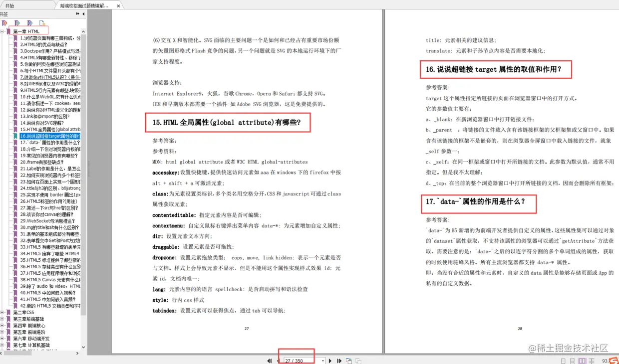Viewport: 619px width, 364px height.
Task: Jump to the last page button
Action: 339,361
